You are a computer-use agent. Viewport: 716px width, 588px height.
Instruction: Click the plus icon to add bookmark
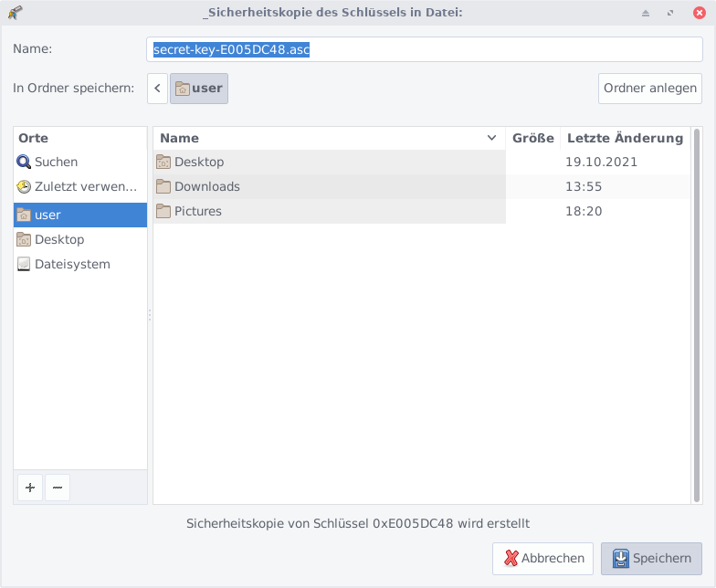coord(30,488)
